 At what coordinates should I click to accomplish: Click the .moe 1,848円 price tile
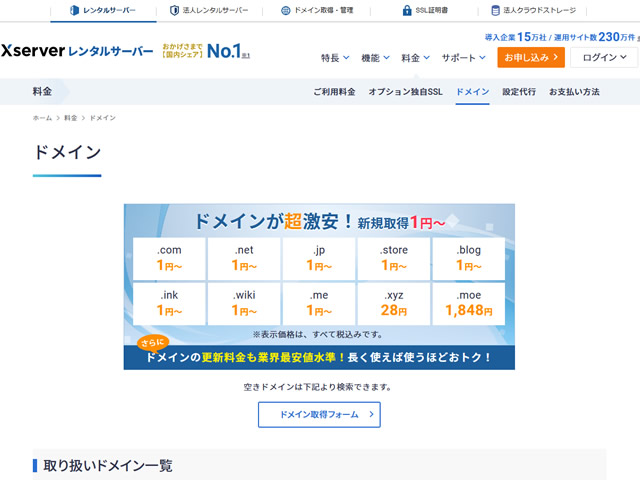469,304
